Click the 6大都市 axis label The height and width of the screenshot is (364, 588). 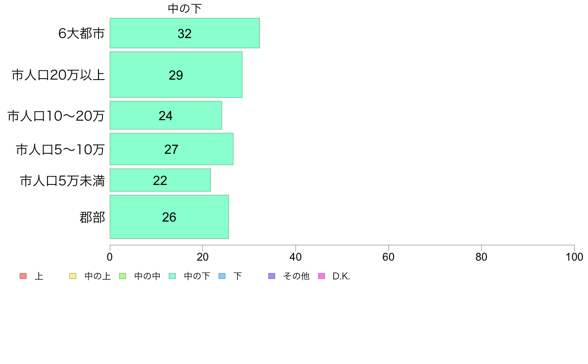pyautogui.click(x=81, y=33)
